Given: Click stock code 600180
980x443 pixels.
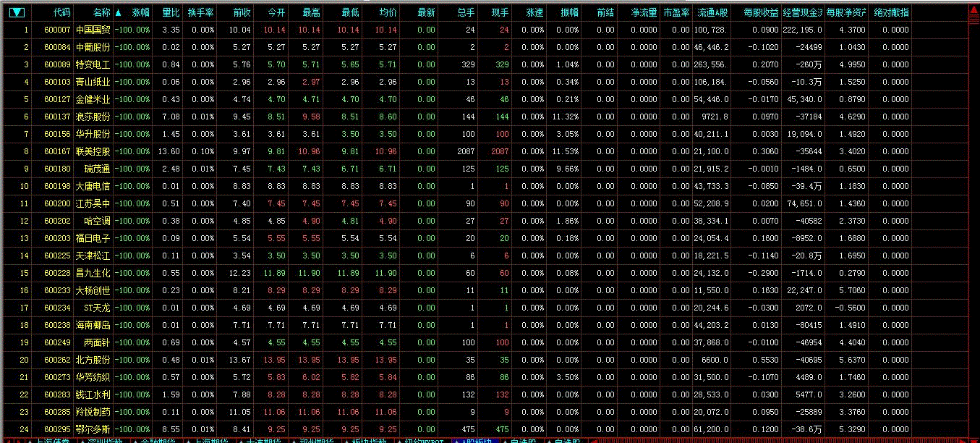Looking at the screenshot, I should point(58,169).
